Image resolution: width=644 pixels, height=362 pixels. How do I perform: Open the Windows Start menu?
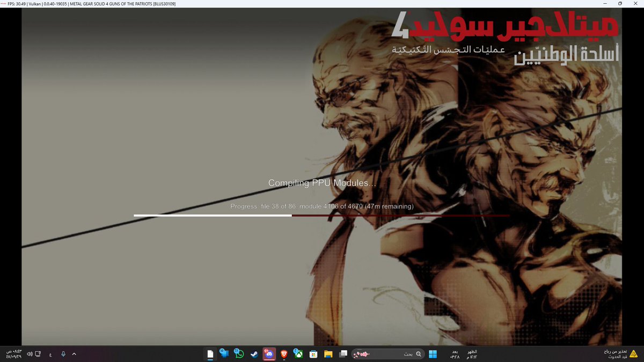(433, 354)
